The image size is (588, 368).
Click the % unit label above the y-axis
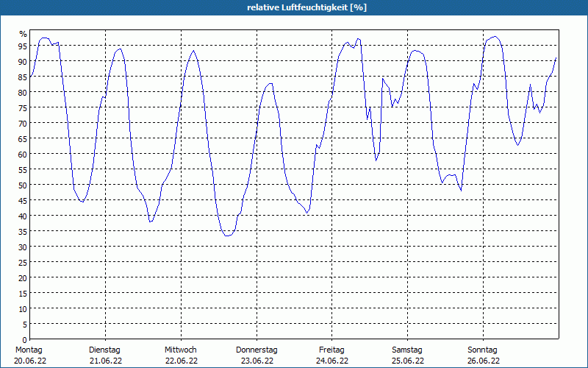(x=24, y=34)
